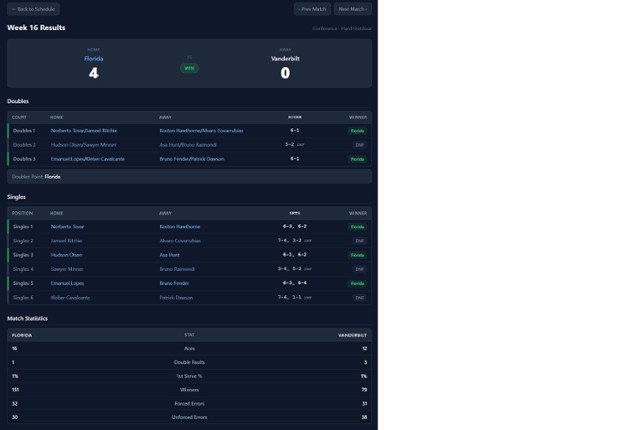Click the Singles 6 DNF badge
This screenshot has height=430, width=639.
click(x=358, y=297)
